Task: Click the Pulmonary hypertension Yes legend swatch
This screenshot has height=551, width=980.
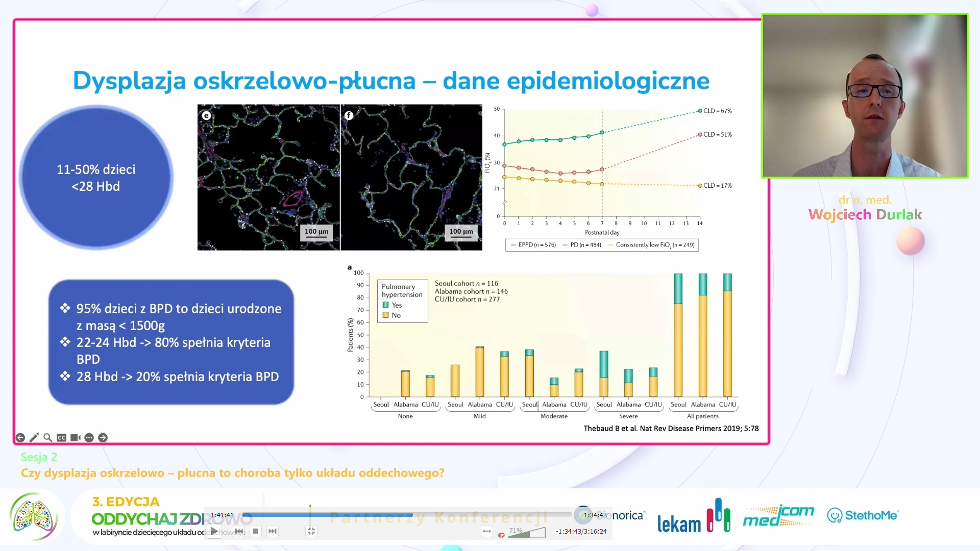Action: point(386,305)
